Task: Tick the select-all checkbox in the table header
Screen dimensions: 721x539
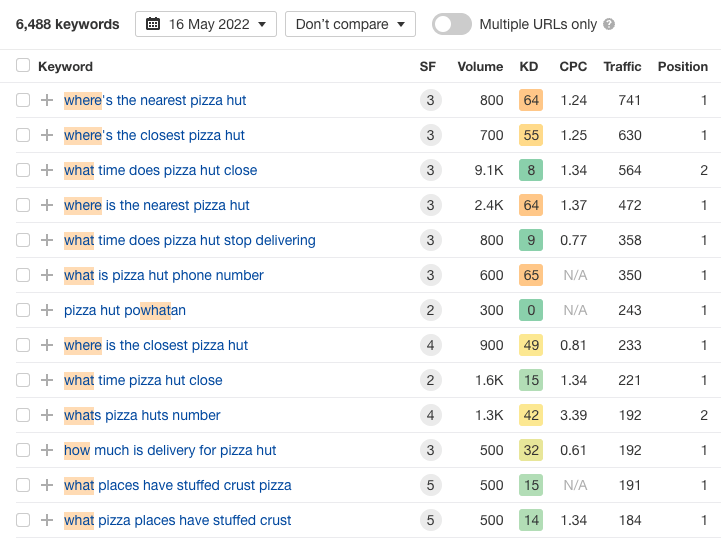Action: pos(23,66)
